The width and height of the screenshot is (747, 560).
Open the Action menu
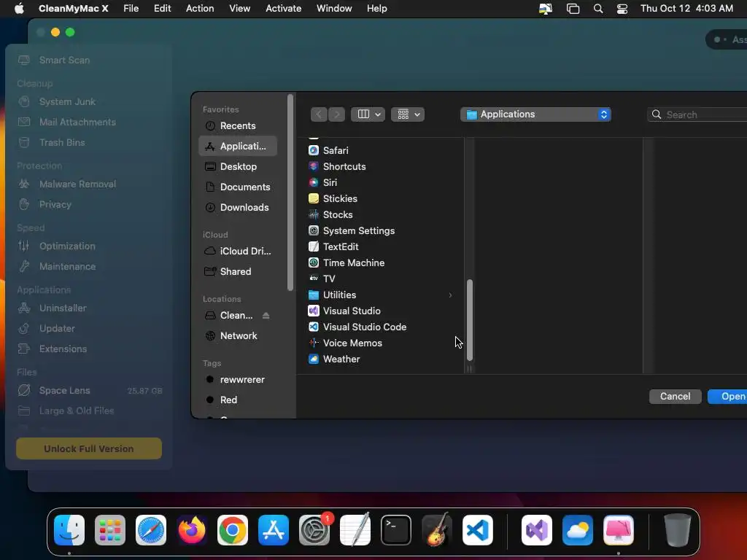pos(200,9)
